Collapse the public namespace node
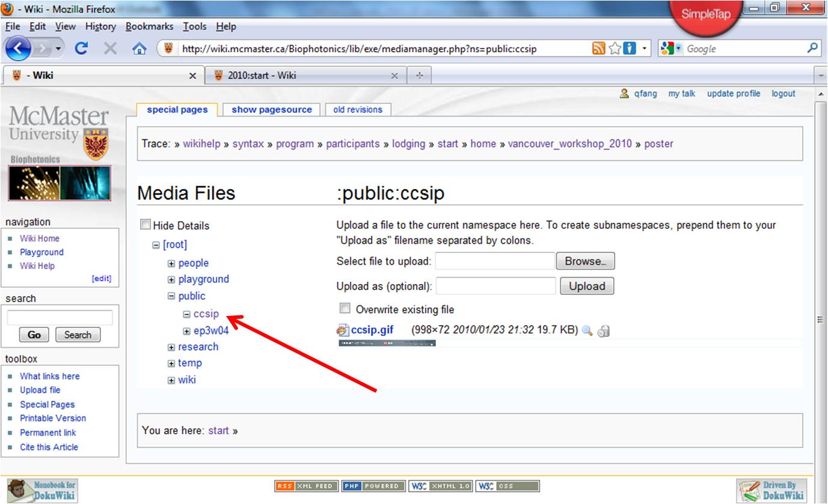 pos(171,296)
